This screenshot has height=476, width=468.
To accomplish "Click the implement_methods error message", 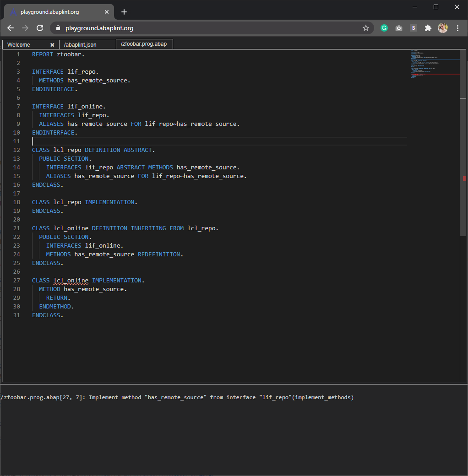I will point(177,397).
